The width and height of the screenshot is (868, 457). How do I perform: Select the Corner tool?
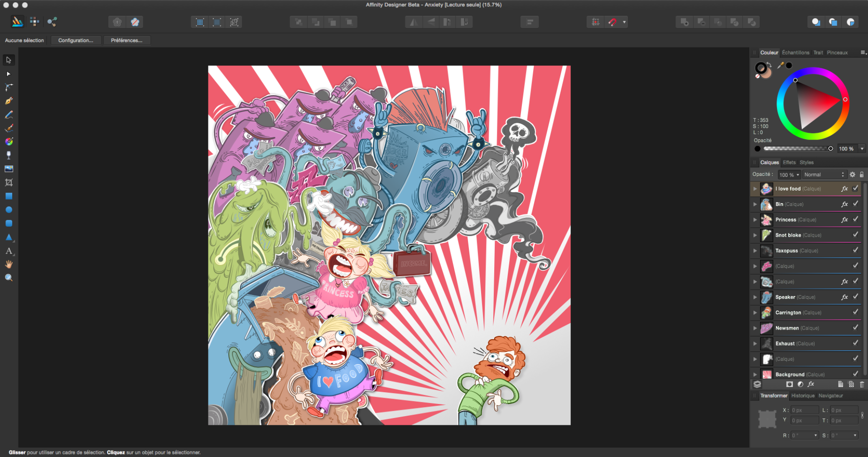9,87
